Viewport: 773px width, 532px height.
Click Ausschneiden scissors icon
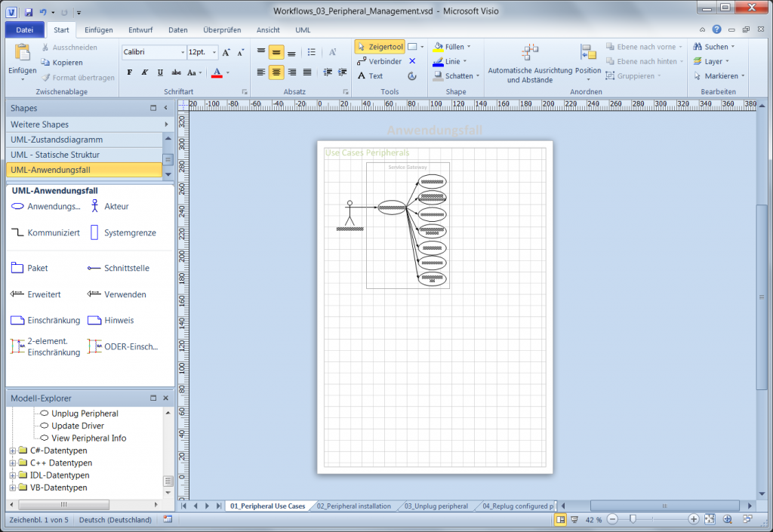[x=45, y=48]
